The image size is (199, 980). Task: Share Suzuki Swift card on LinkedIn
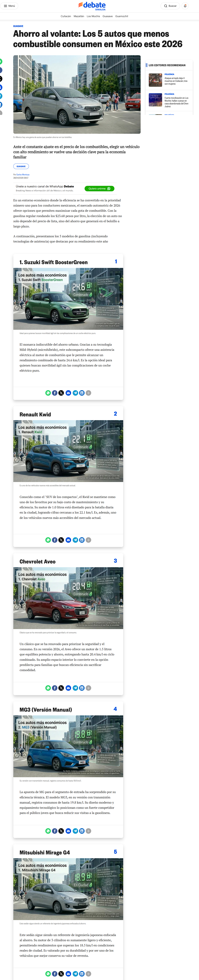82,393
